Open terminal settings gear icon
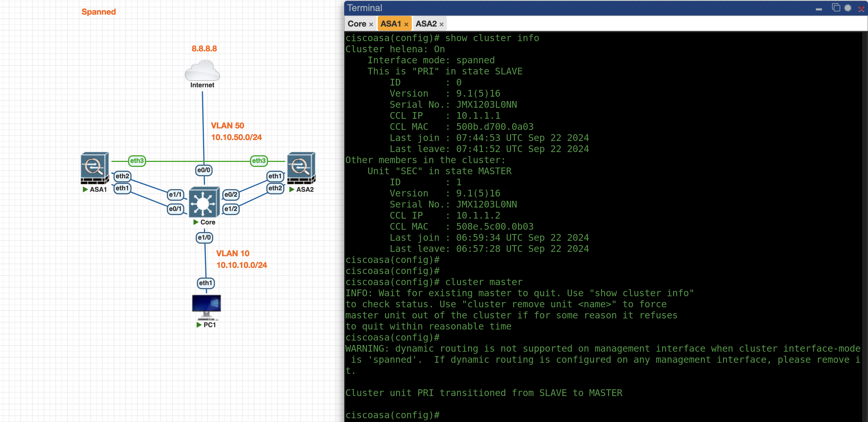 click(848, 8)
